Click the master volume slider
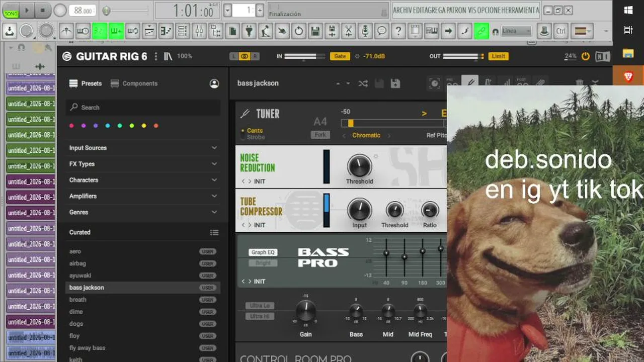Image resolution: width=644 pixels, height=362 pixels. tap(125, 11)
